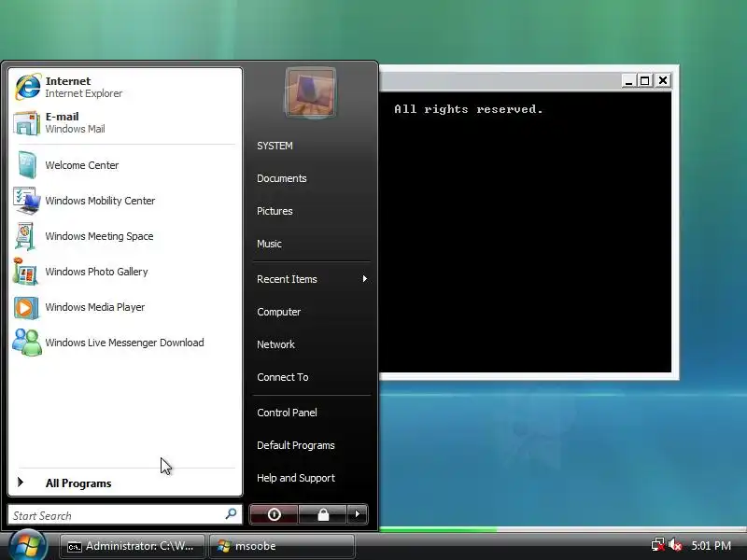Click the green progress bar
This screenshot has width=747, height=560.
point(438,529)
